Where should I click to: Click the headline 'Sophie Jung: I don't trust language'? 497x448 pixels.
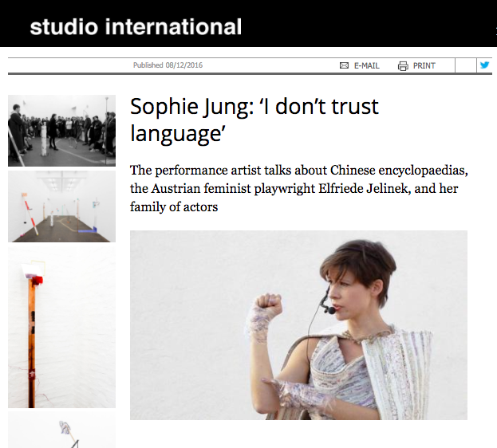(254, 120)
